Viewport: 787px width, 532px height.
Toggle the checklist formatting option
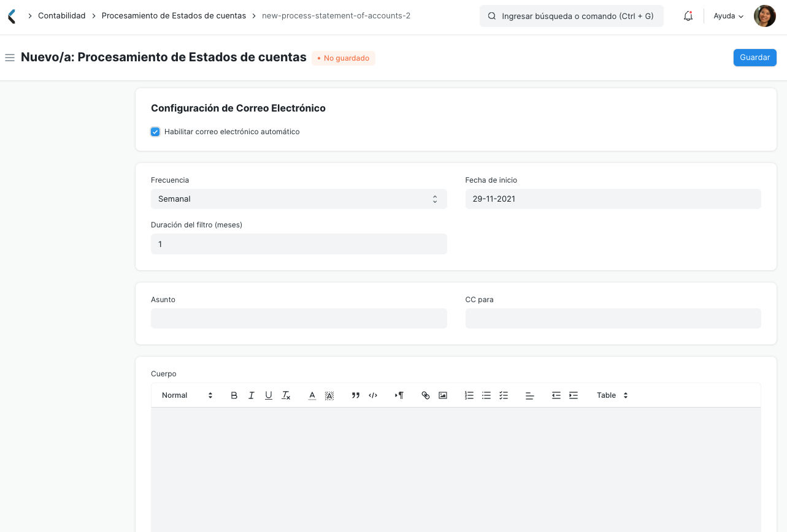click(504, 395)
